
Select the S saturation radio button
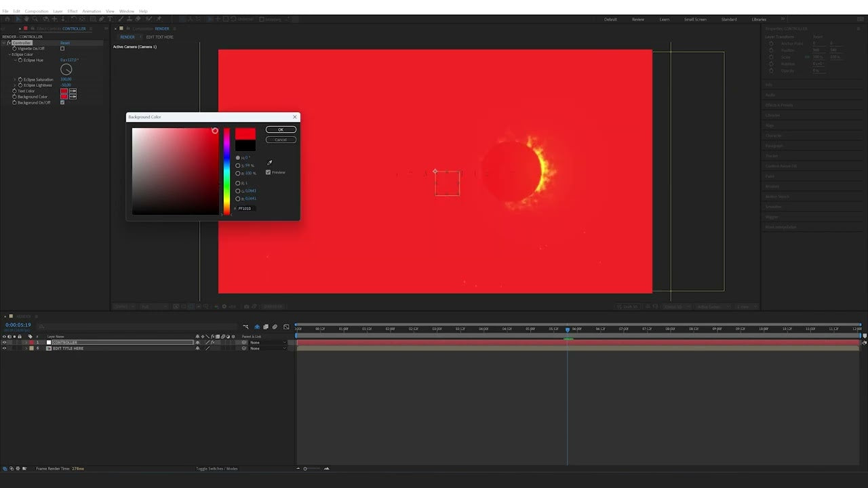pos(238,165)
